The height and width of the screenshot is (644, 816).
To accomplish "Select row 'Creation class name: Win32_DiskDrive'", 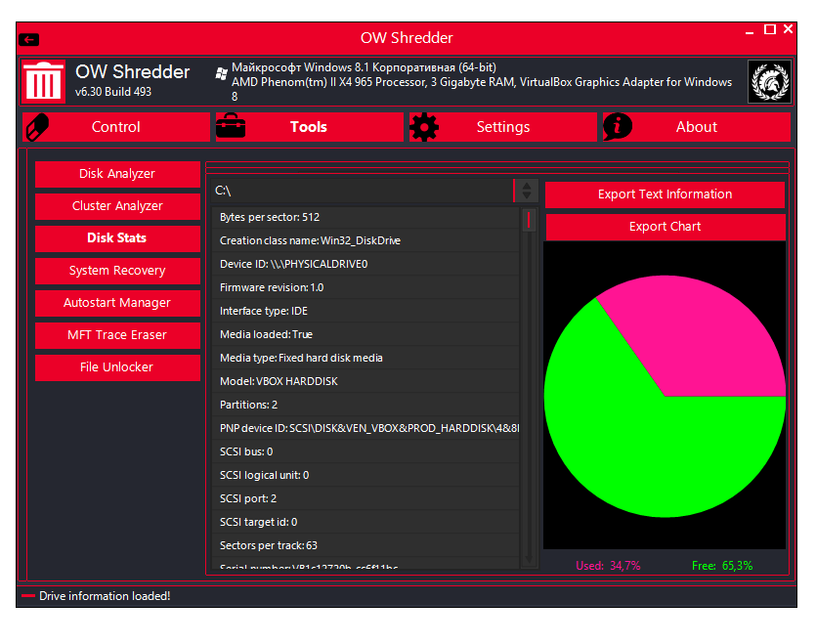I will click(x=365, y=241).
